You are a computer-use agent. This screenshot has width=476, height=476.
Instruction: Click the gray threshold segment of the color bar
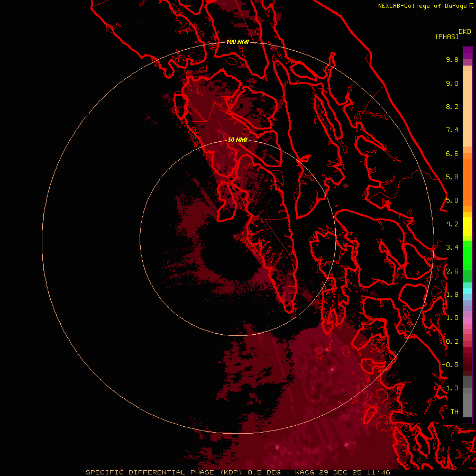click(467, 398)
